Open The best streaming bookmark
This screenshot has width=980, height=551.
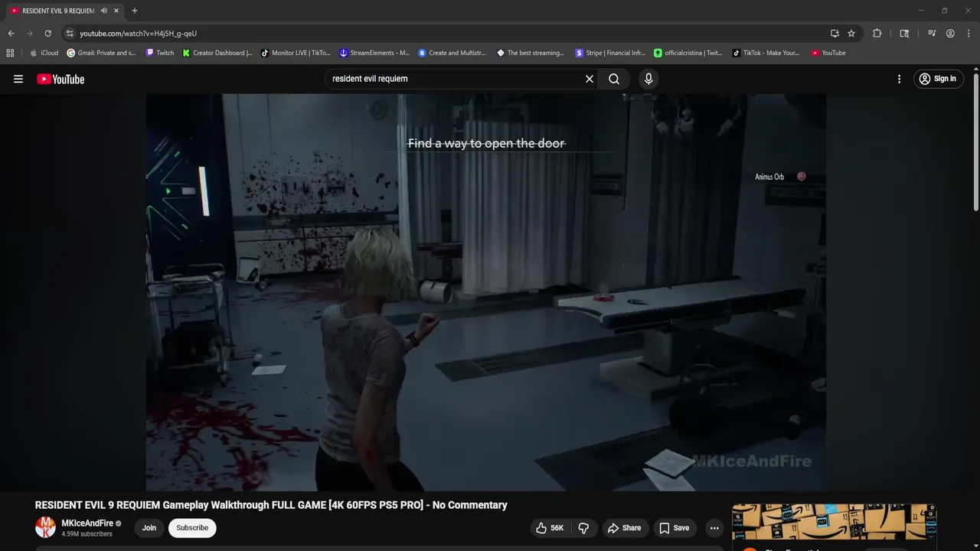pos(531,53)
